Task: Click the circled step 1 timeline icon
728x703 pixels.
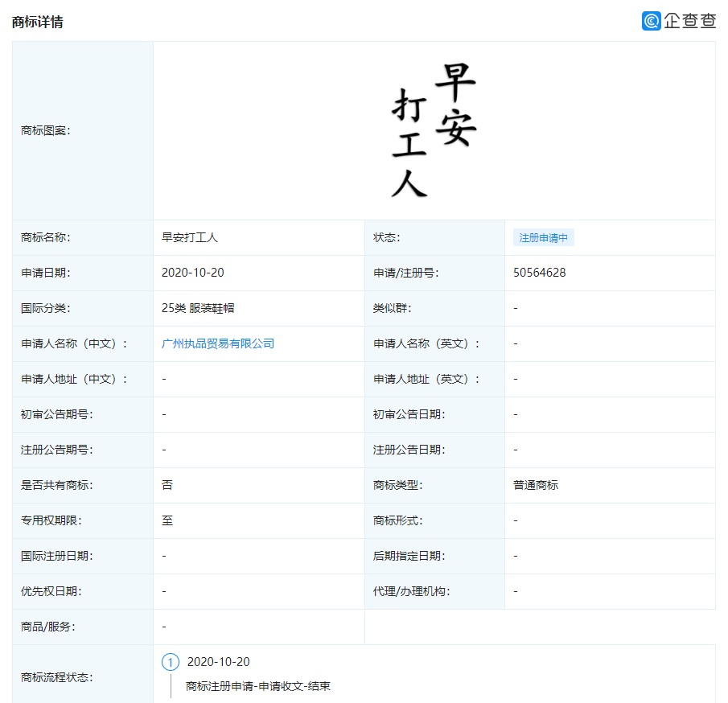Action: [x=170, y=662]
